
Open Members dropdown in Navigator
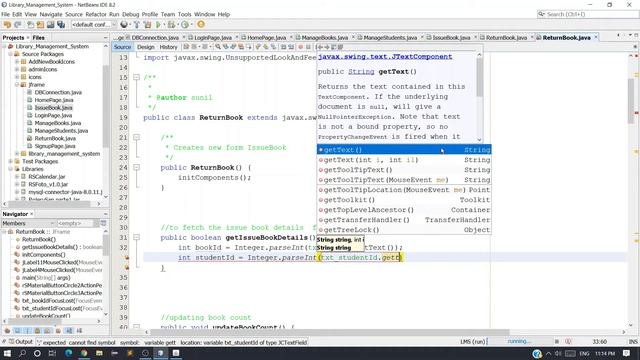(28, 223)
